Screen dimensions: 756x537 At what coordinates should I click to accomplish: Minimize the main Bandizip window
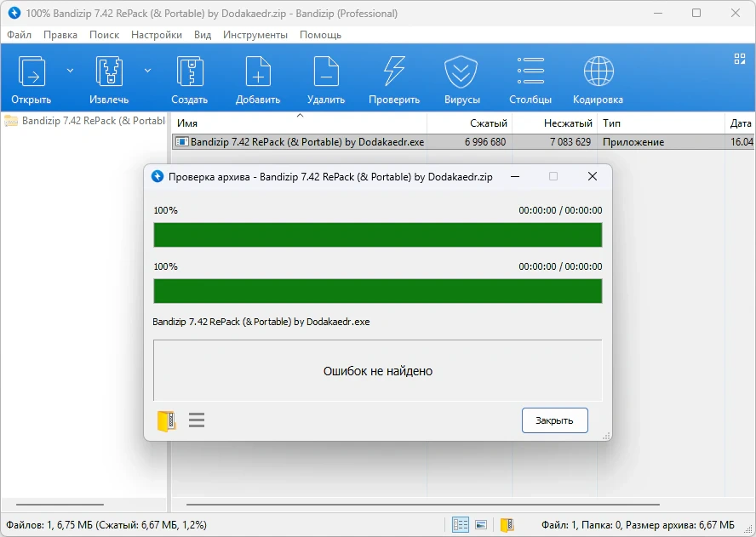[x=657, y=13]
